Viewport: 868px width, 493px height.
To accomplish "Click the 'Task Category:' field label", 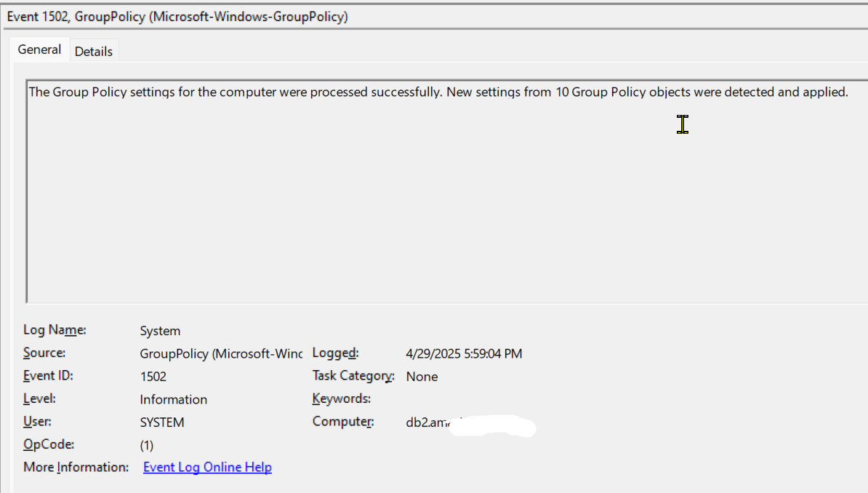I will pos(353,375).
